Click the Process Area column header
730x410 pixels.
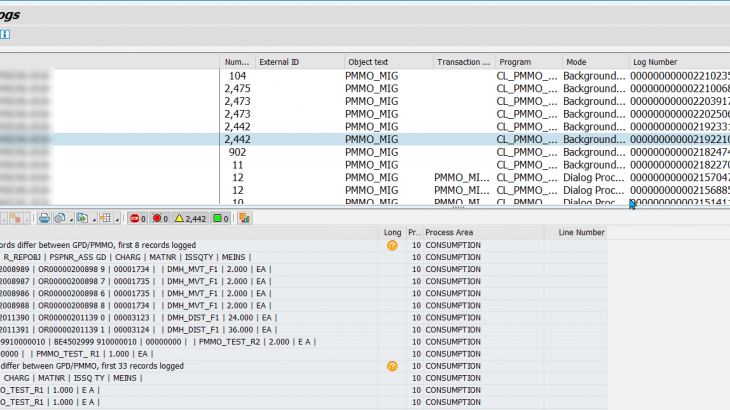click(x=448, y=233)
